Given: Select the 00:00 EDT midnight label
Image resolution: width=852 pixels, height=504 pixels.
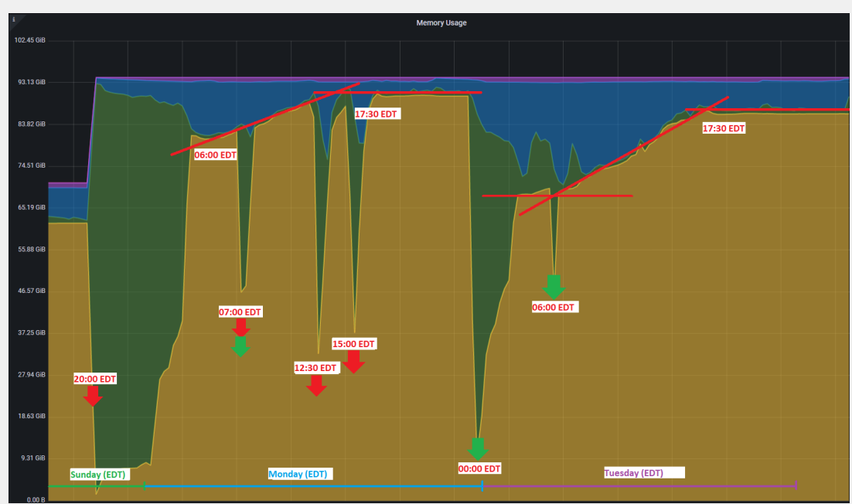Looking at the screenshot, I should point(479,468).
